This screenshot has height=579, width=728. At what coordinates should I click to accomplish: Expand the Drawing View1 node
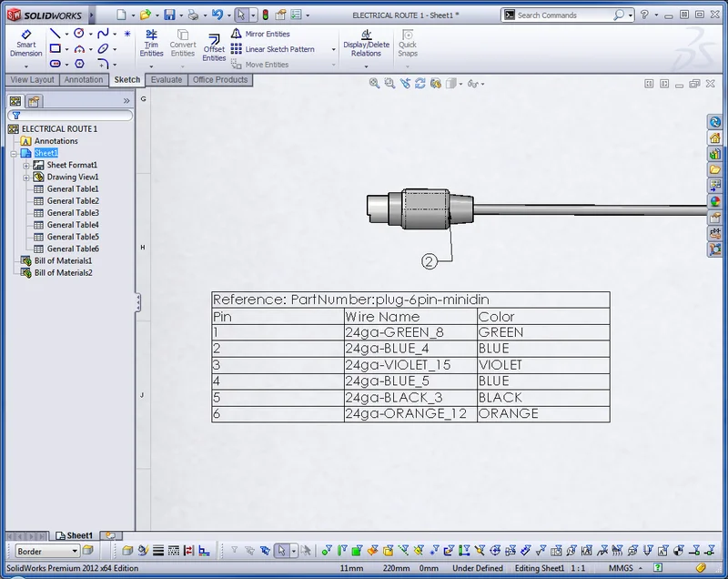click(x=26, y=177)
